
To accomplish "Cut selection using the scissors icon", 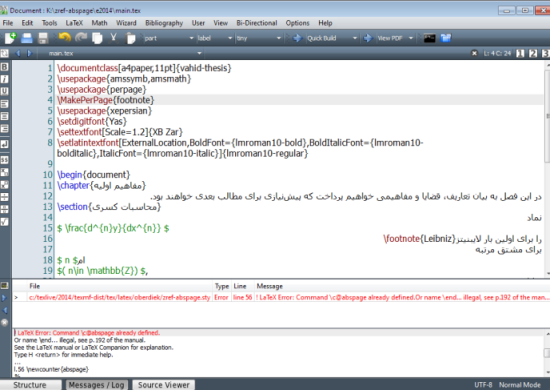I will coord(113,38).
